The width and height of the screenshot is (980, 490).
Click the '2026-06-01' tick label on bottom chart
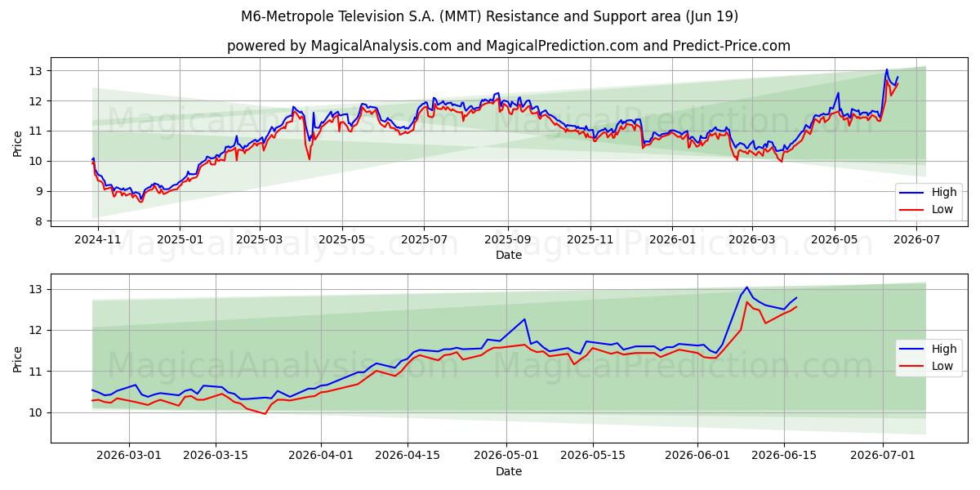click(x=698, y=457)
